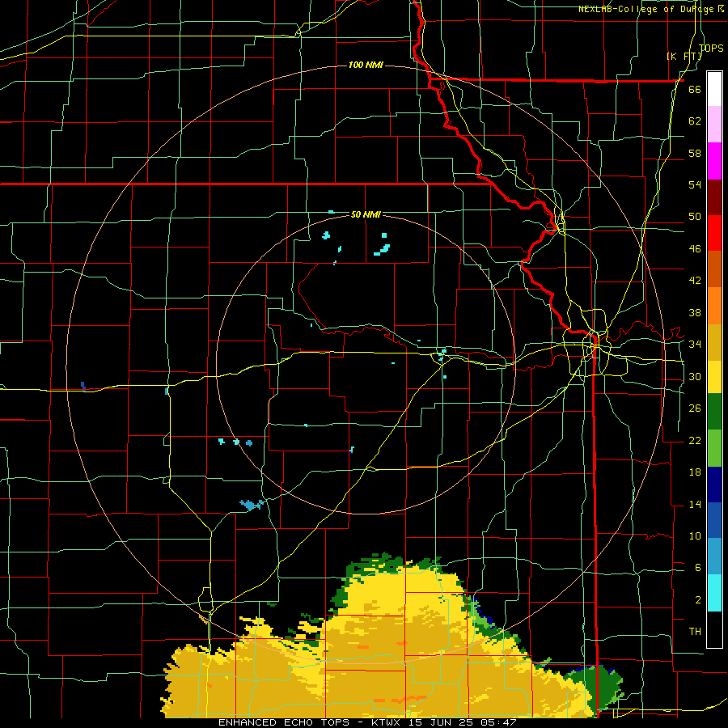This screenshot has height=728, width=728.
Task: Click the KTWX radar site identifier
Action: point(387,722)
